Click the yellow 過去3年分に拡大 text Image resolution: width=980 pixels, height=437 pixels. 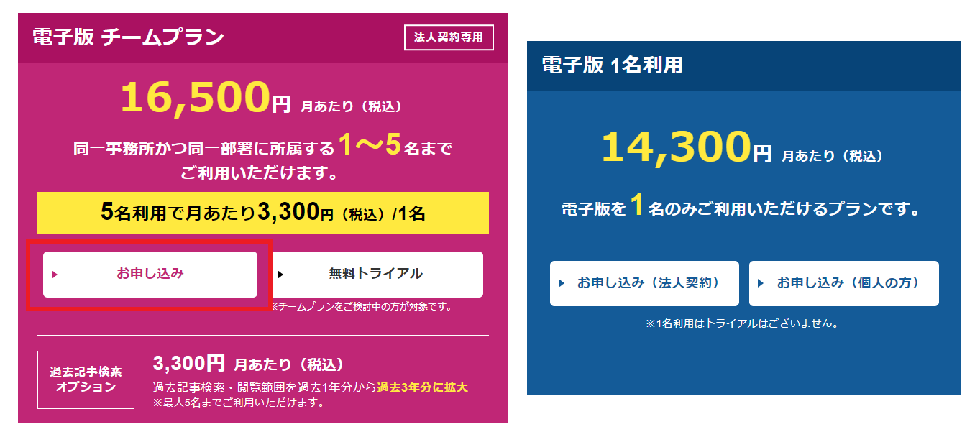pyautogui.click(x=422, y=387)
